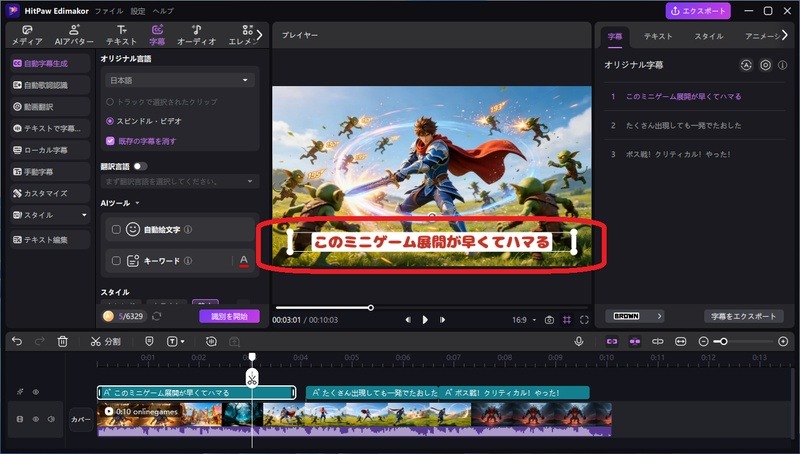
Task: Add a marker with the shield marker icon
Action: point(149,341)
